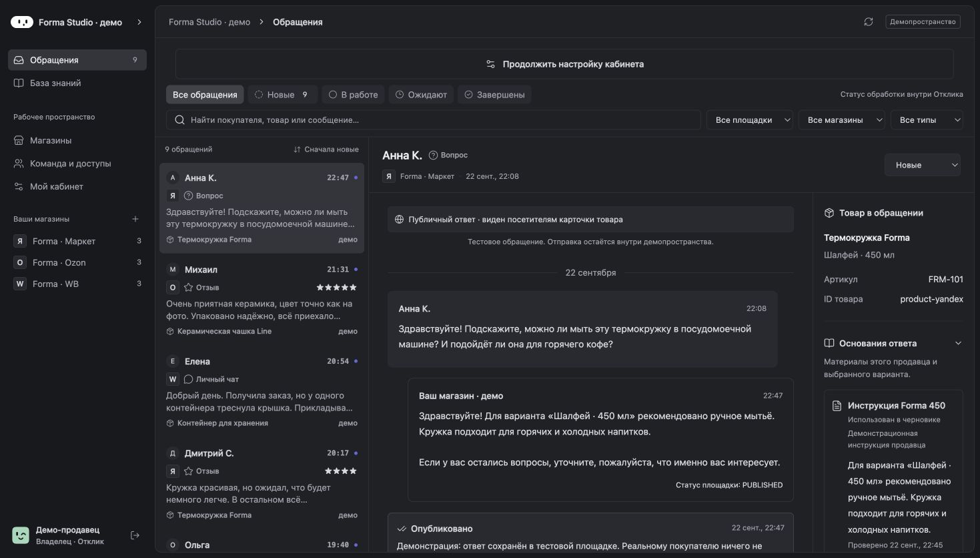Select Forma · Ozon store in sidebar
This screenshot has height=558, width=980.
point(77,262)
